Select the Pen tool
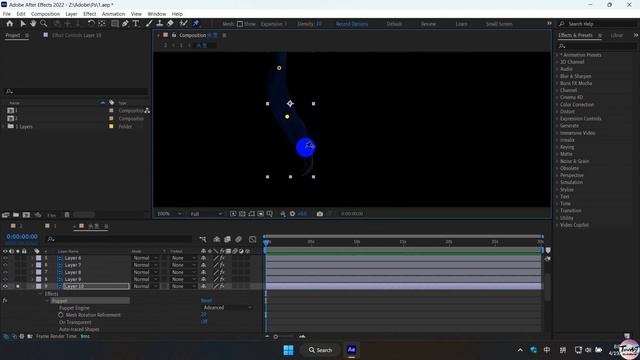 pyautogui.click(x=125, y=24)
